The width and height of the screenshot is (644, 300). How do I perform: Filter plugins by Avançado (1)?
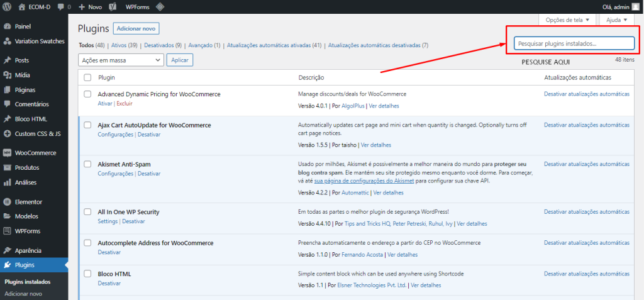204,45
